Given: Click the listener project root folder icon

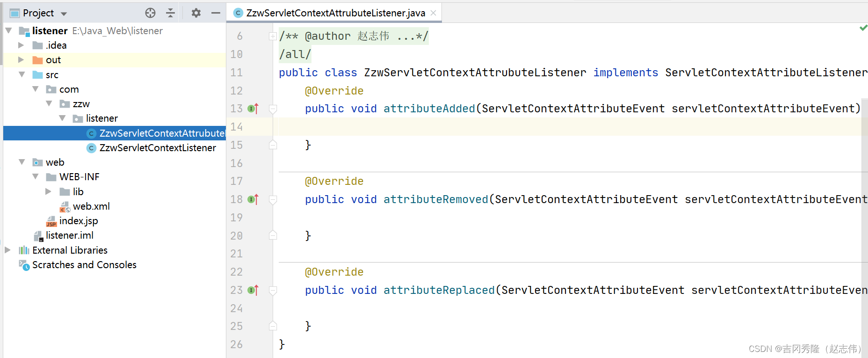Looking at the screenshot, I should [24, 31].
